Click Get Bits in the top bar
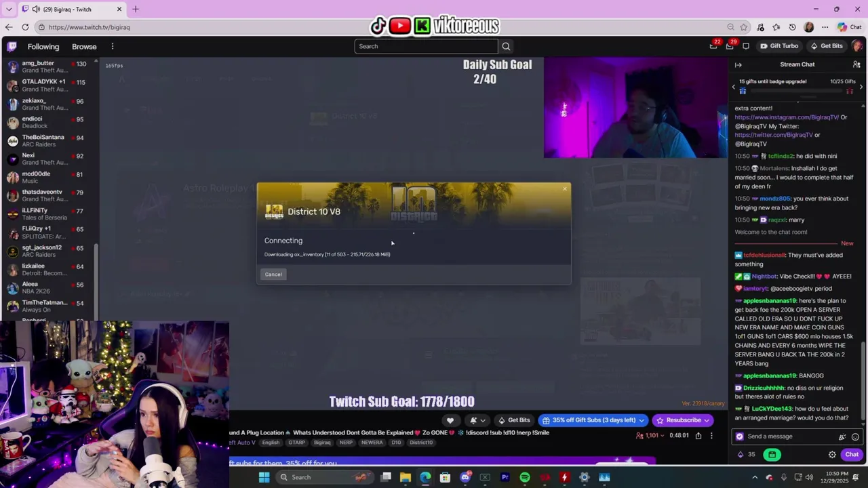This screenshot has width=868, height=488. (827, 46)
